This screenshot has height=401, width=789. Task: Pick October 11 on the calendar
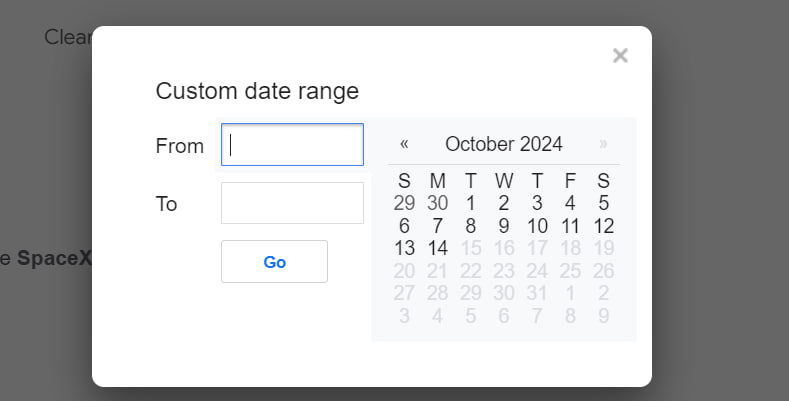570,226
